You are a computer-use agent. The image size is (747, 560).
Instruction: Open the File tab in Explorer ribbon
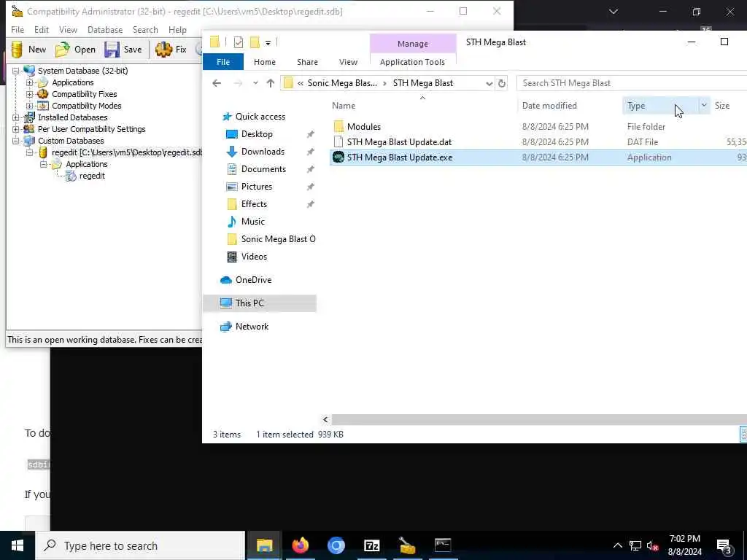223,62
